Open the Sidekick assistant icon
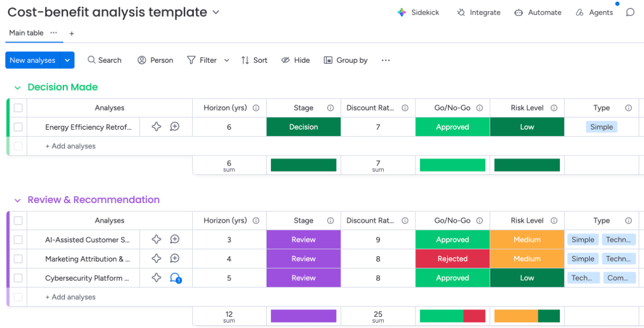 [402, 12]
